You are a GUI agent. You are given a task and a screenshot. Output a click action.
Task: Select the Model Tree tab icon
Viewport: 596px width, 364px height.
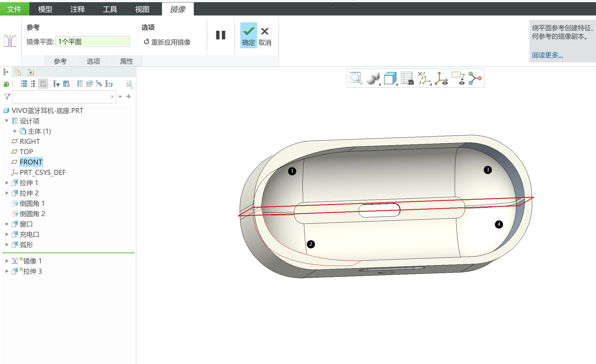tap(6, 72)
